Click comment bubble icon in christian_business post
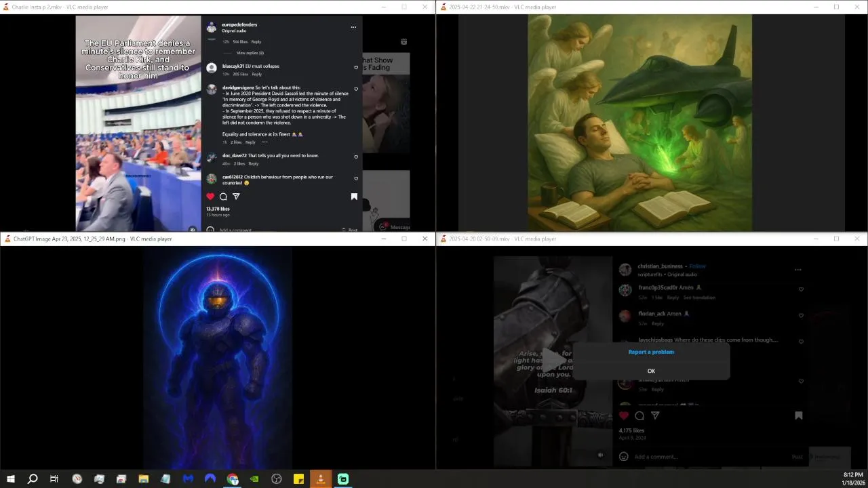 [639, 415]
